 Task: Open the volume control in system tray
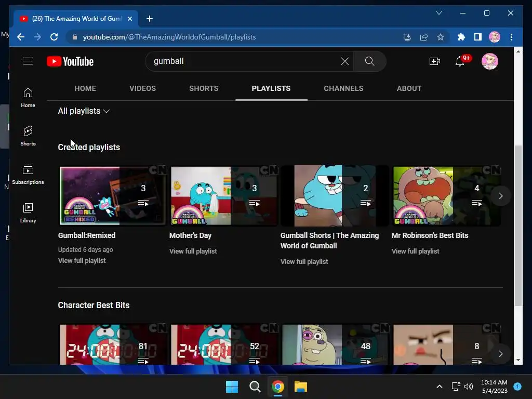(x=469, y=387)
